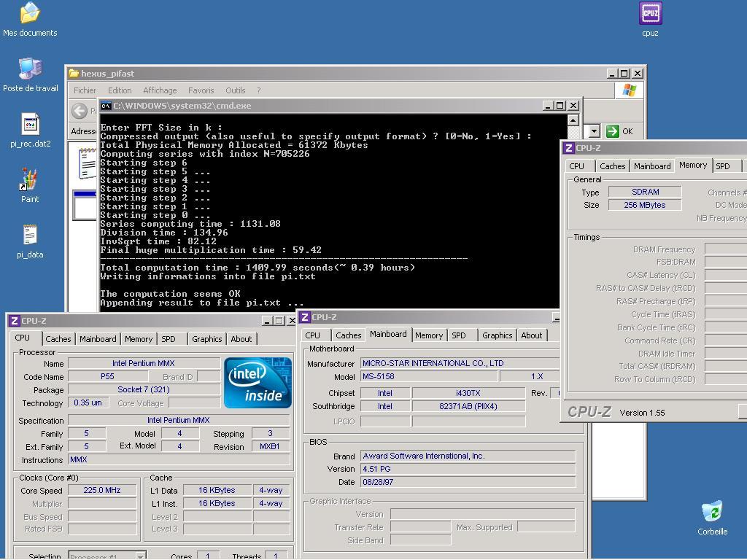
Task: Click the notepad file icon in explorer
Action: pyautogui.click(x=88, y=163)
